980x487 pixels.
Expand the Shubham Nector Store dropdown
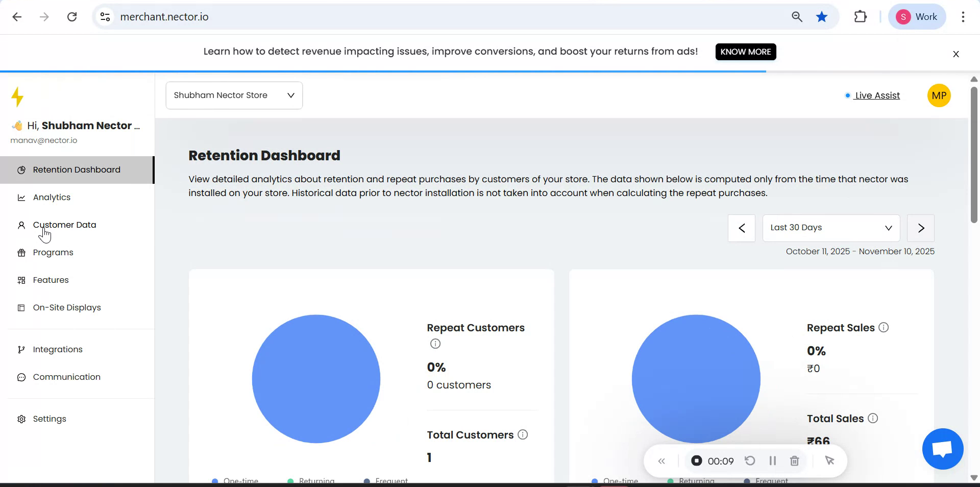[234, 95]
